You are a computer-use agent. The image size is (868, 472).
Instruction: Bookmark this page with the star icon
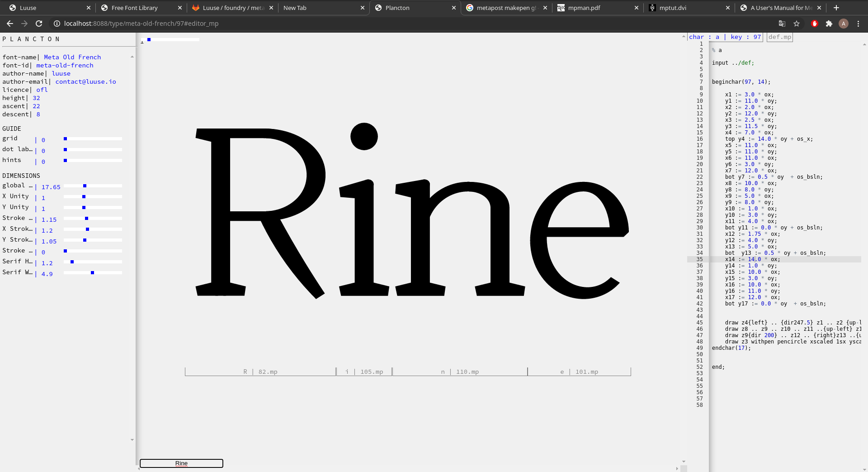pyautogui.click(x=797, y=24)
